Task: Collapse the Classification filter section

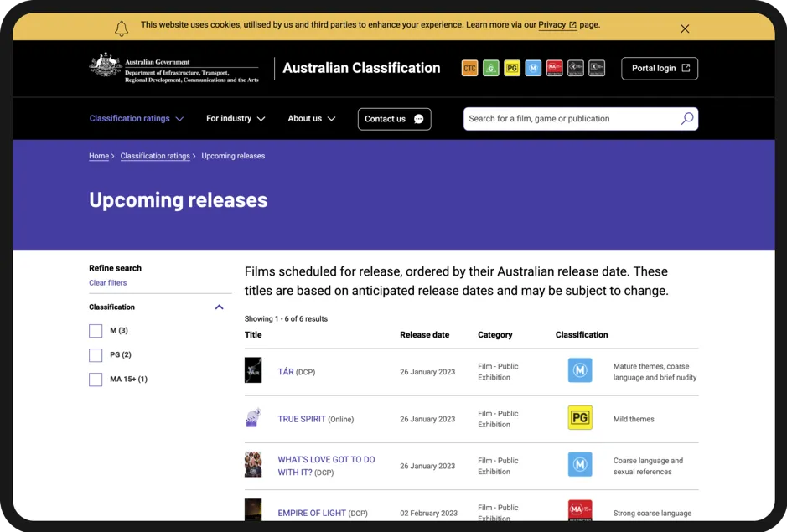Action: click(x=219, y=307)
